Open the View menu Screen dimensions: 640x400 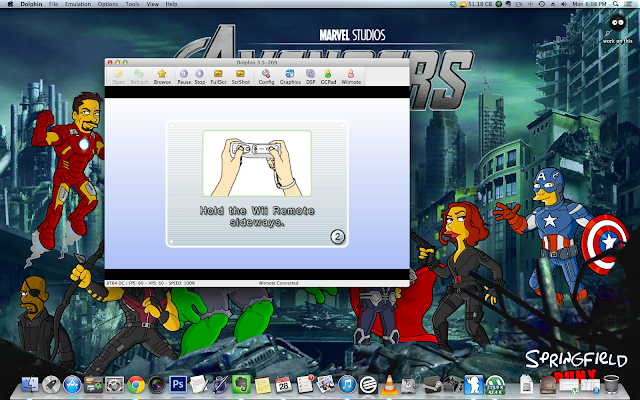[153, 4]
